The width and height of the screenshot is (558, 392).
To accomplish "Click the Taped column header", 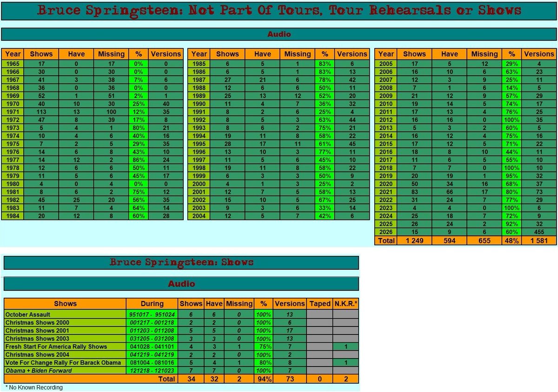I will point(319,304).
